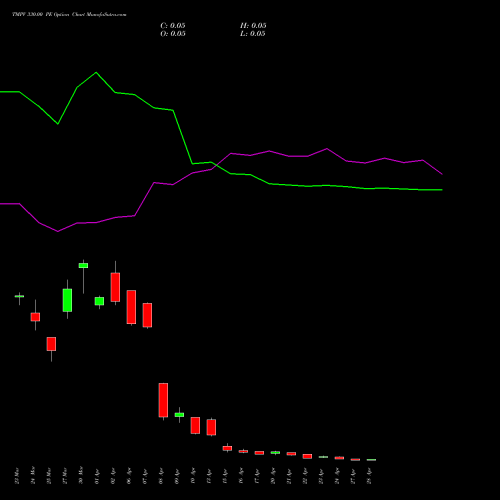Select the large red candle above 08 Apr

(163, 400)
